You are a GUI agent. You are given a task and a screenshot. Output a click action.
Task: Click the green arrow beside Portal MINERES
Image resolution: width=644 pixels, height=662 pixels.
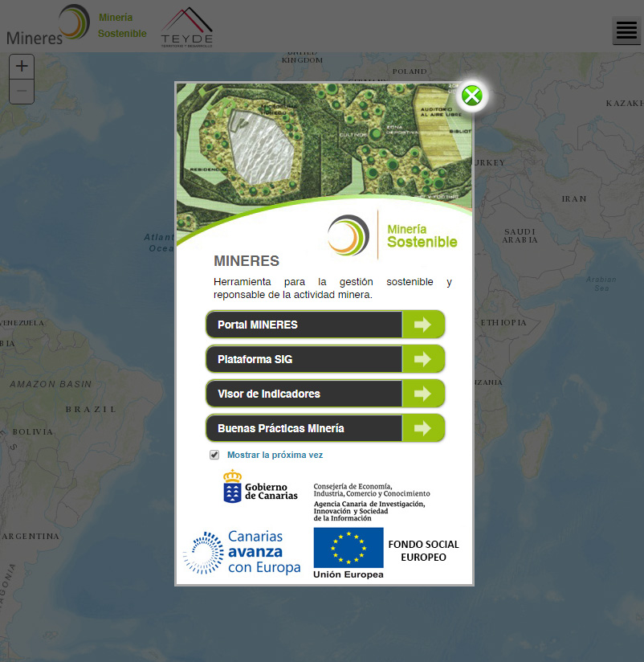(422, 325)
